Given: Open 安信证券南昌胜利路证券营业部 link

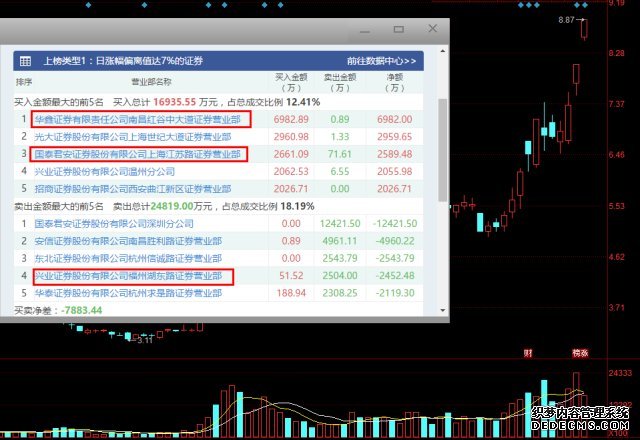Looking at the screenshot, I should 128,240.
